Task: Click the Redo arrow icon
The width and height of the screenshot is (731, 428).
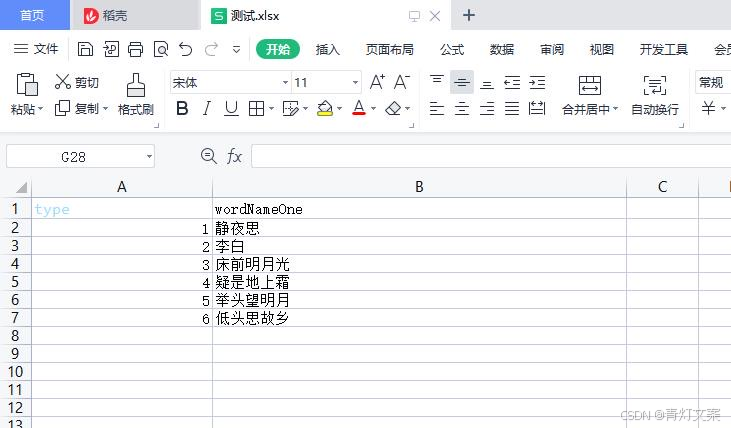Action: pos(211,49)
